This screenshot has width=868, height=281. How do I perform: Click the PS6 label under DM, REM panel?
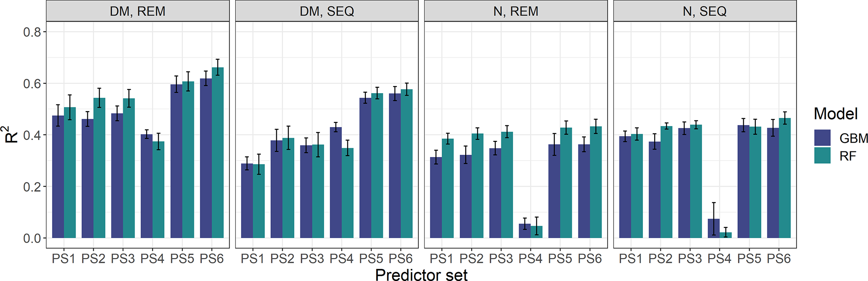click(212, 259)
